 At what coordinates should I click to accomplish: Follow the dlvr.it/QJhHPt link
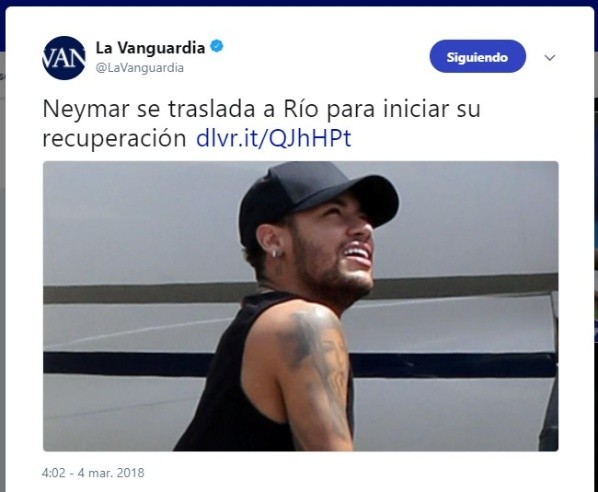273,138
